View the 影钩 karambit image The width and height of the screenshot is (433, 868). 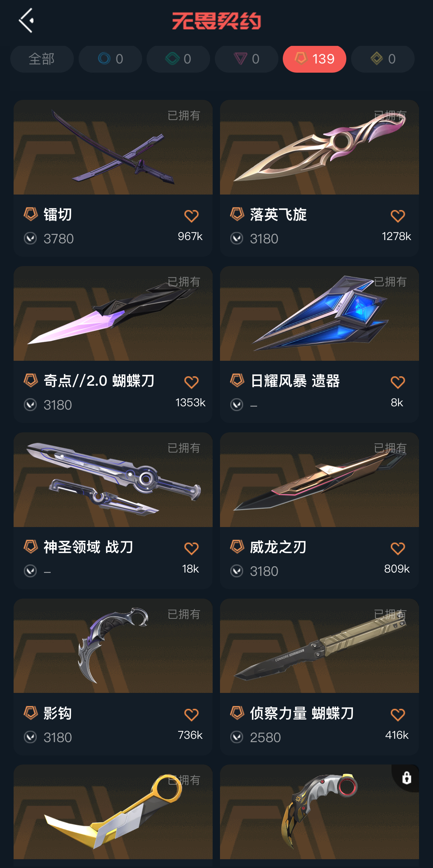(113, 646)
